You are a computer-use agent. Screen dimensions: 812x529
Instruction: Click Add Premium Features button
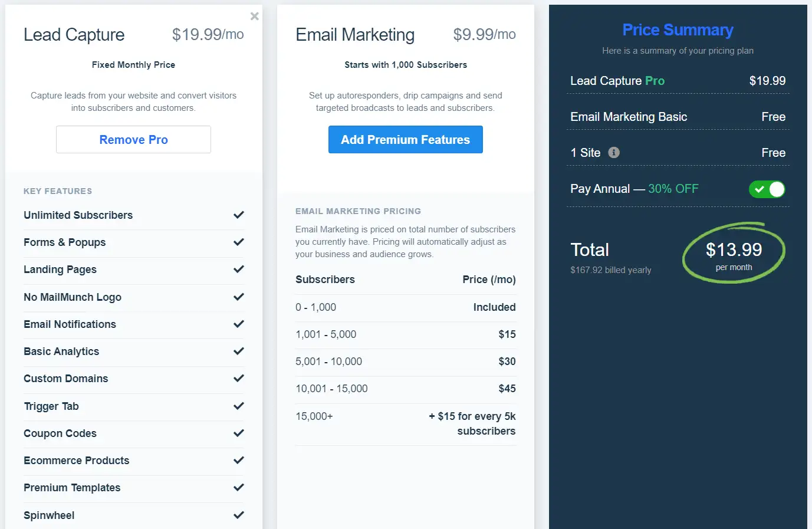[405, 140]
